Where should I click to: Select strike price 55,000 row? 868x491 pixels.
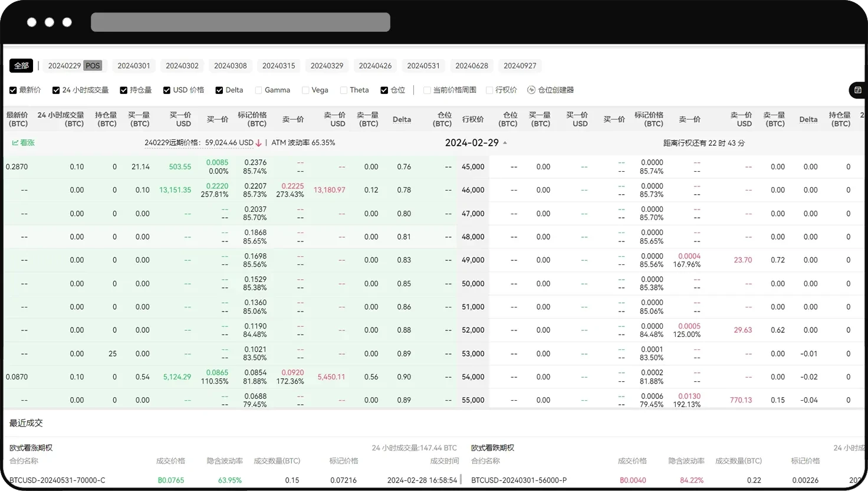[473, 400]
